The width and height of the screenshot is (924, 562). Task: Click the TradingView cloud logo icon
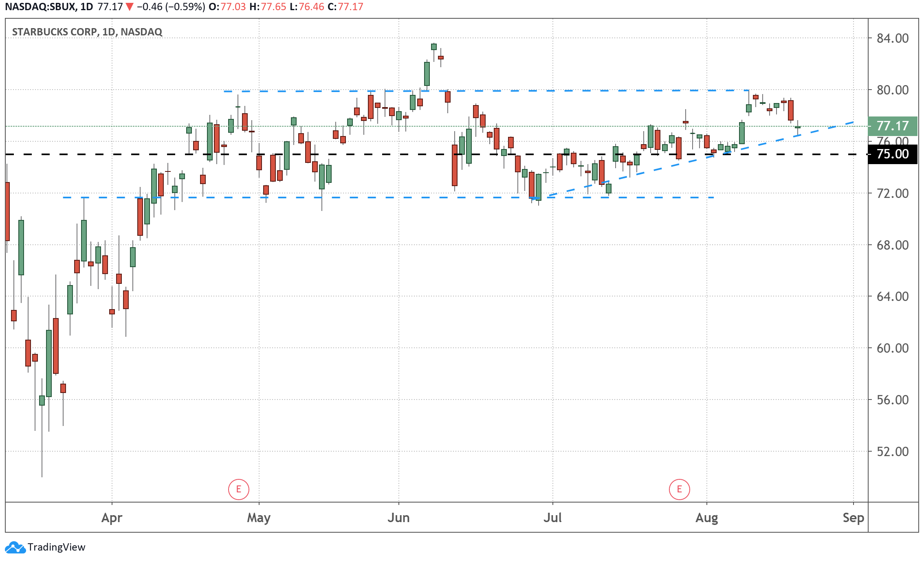click(15, 547)
